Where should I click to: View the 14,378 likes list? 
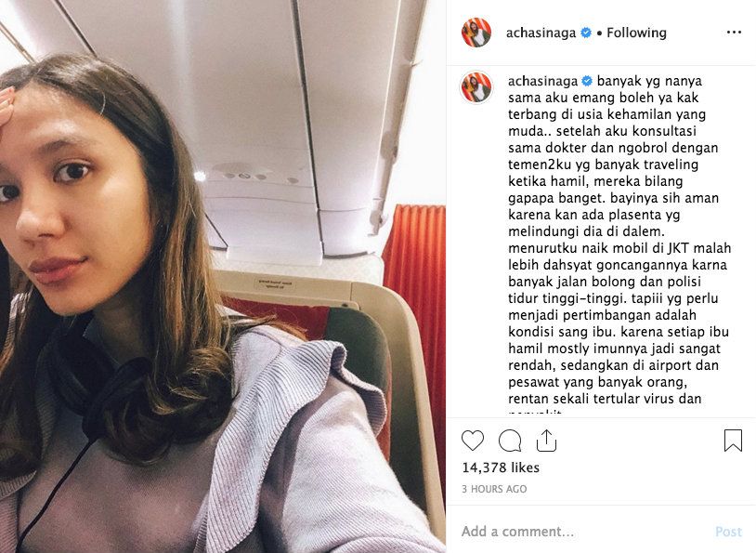click(501, 467)
